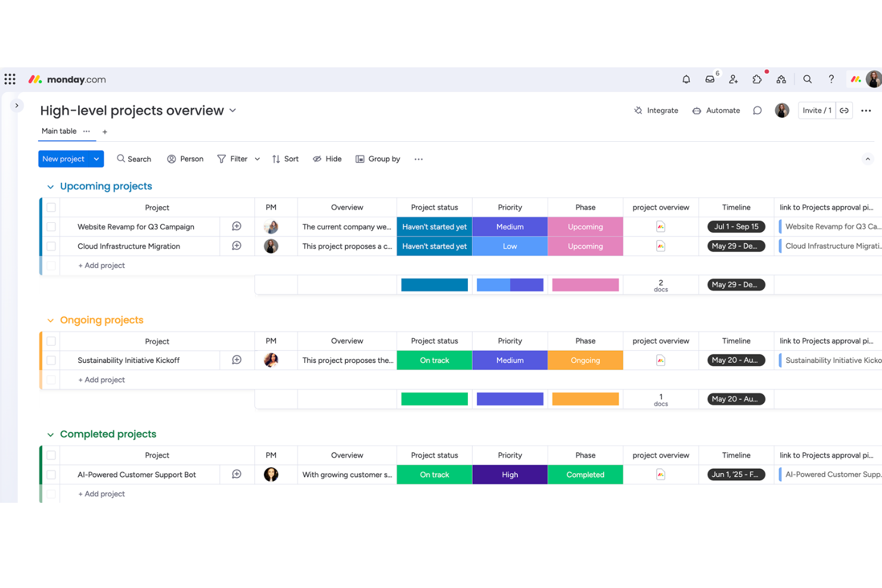
Task: Check the AI-Powered Customer Support Bot checkbox
Action: coord(51,474)
